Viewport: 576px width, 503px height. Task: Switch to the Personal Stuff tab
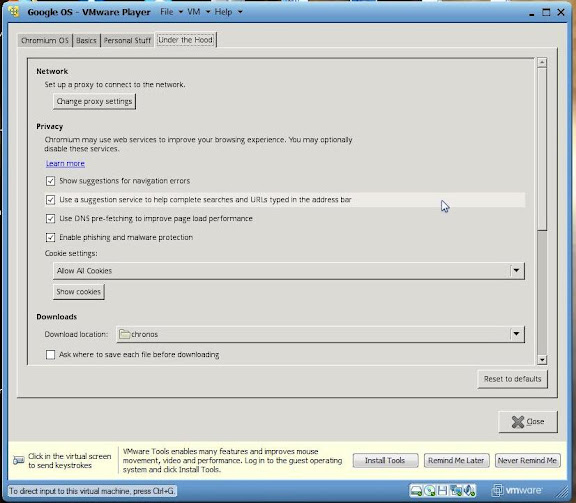coord(127,40)
